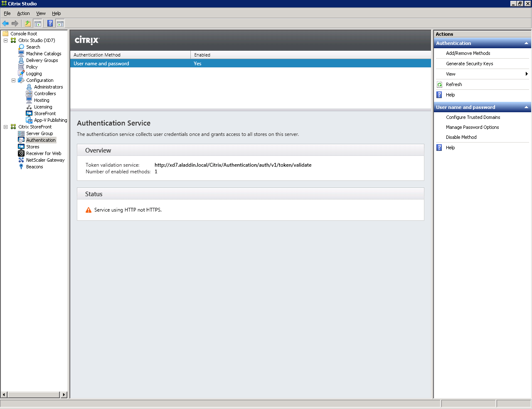Click the Authentication Method column header
Image resolution: width=532 pixels, height=409 pixels.
[x=131, y=55]
